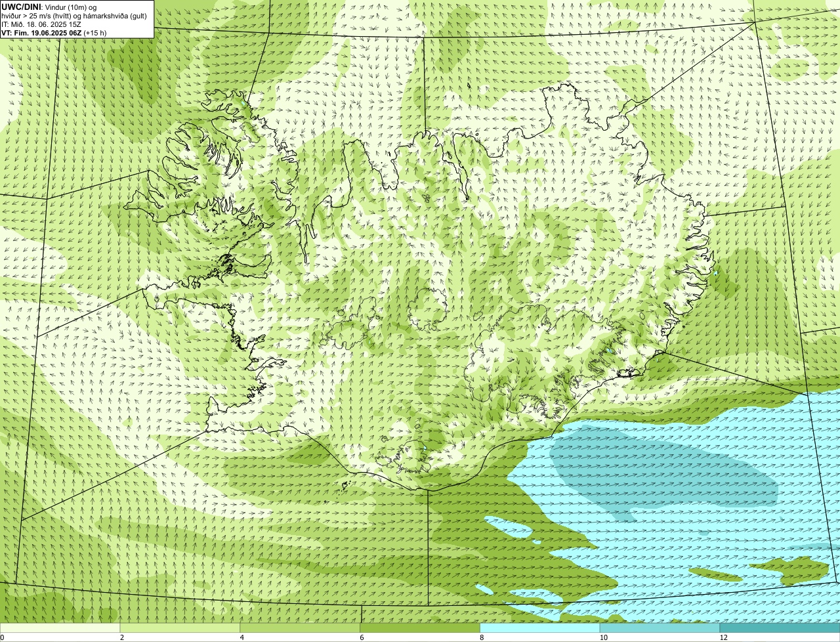
Task: Click the medium green 4–6 m/s legend color
Action: [300, 628]
